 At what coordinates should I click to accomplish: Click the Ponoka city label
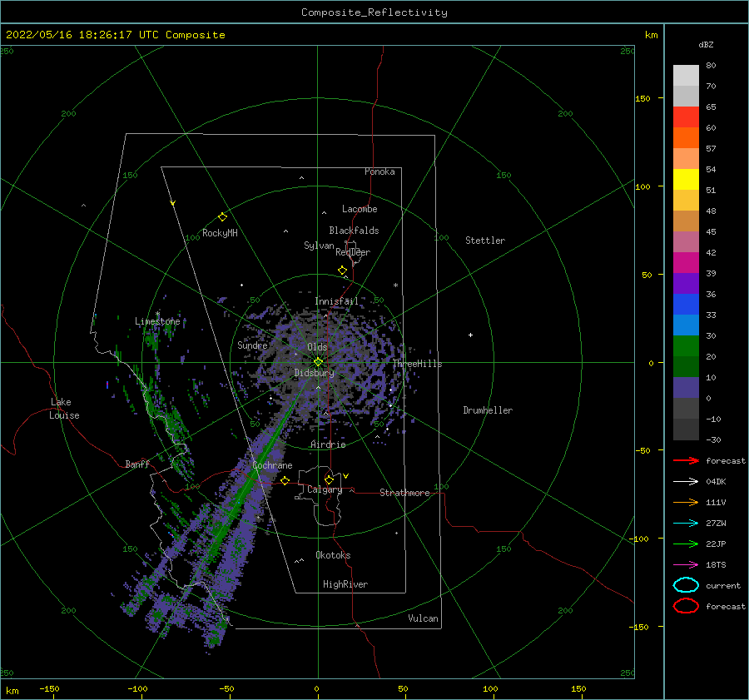[379, 171]
